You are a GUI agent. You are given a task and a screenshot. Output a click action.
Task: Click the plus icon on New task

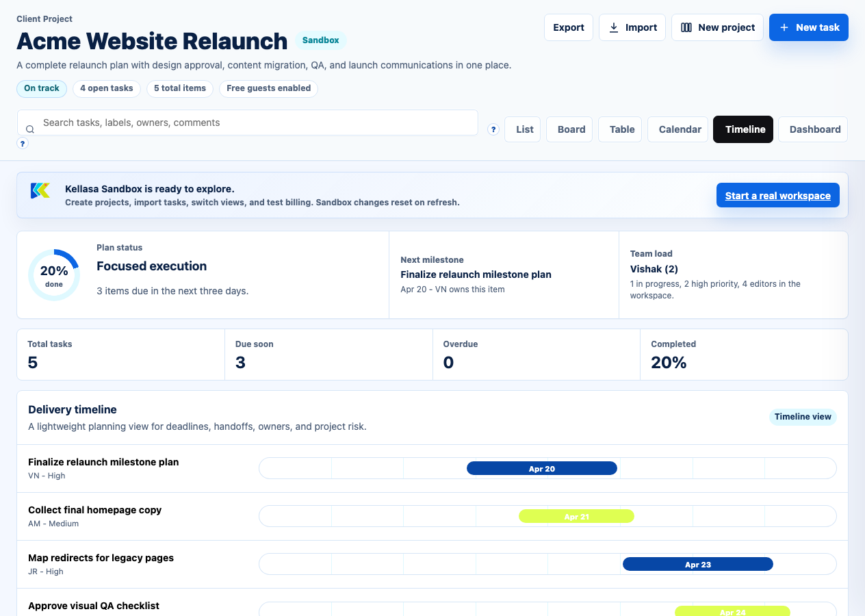[784, 27]
